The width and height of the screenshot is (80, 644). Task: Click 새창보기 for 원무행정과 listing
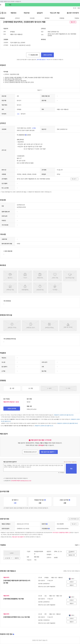coord(72,622)
